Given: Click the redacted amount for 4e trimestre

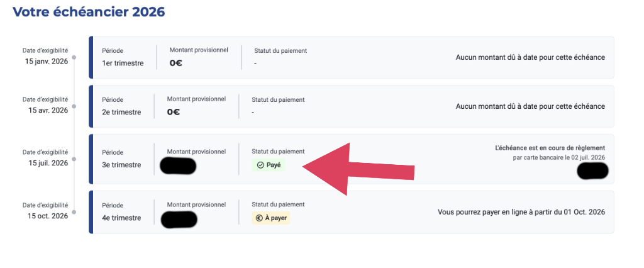Looking at the screenshot, I should 179,220.
